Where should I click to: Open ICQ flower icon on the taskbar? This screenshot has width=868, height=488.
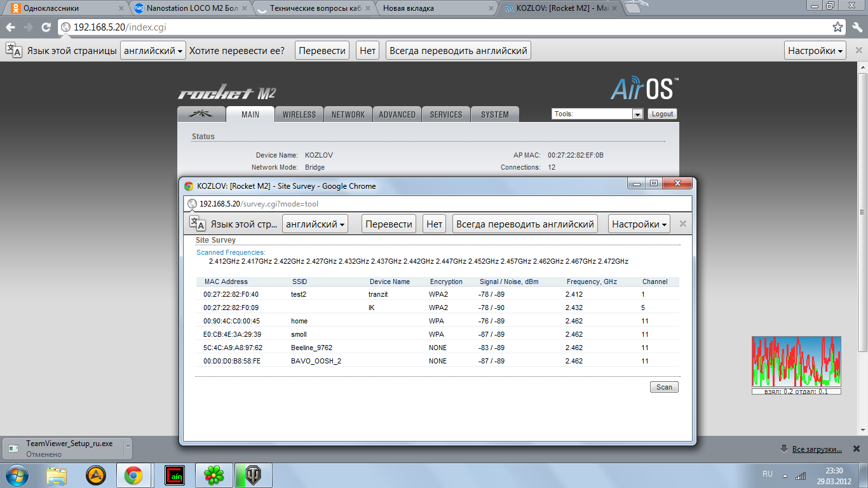pos(214,475)
